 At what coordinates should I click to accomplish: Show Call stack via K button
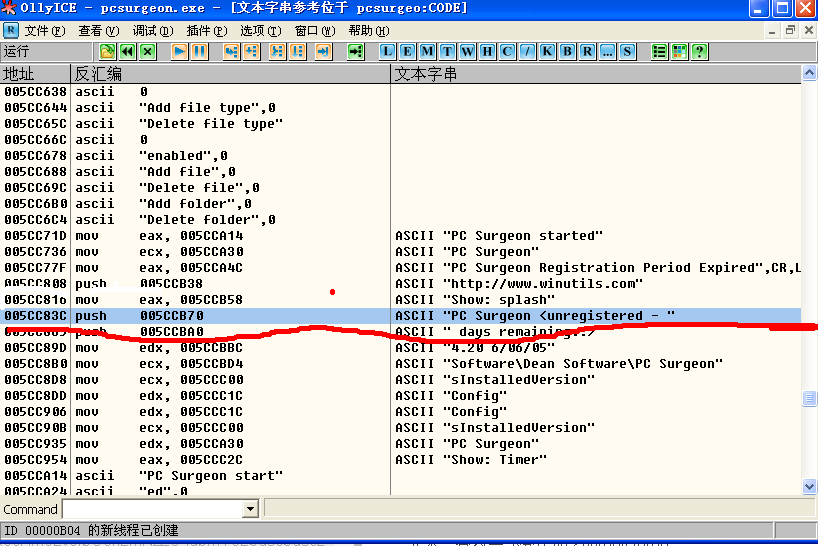coord(547,52)
